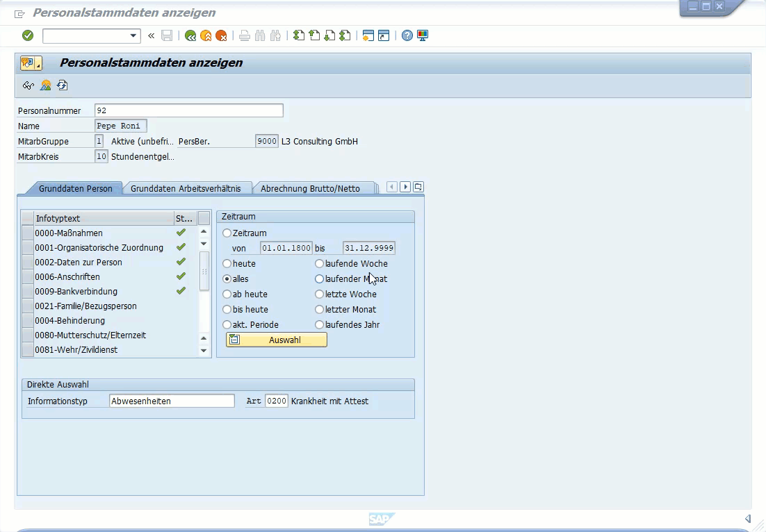Open the command field dropdown arrow
This screenshot has height=532, width=766.
click(x=133, y=35)
